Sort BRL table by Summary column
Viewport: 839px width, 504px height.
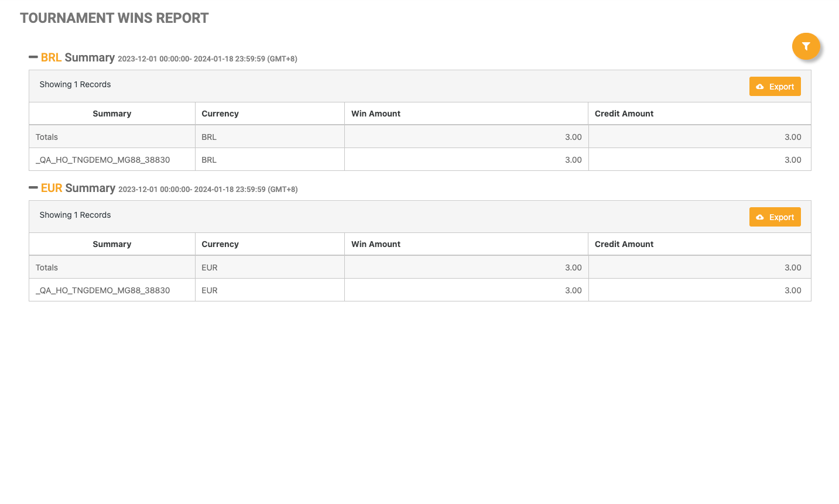[x=112, y=114]
